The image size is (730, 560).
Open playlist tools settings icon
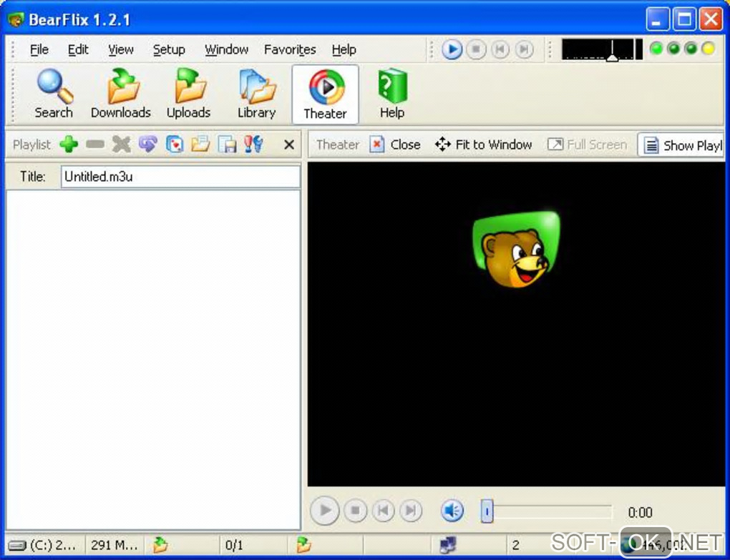pyautogui.click(x=254, y=144)
